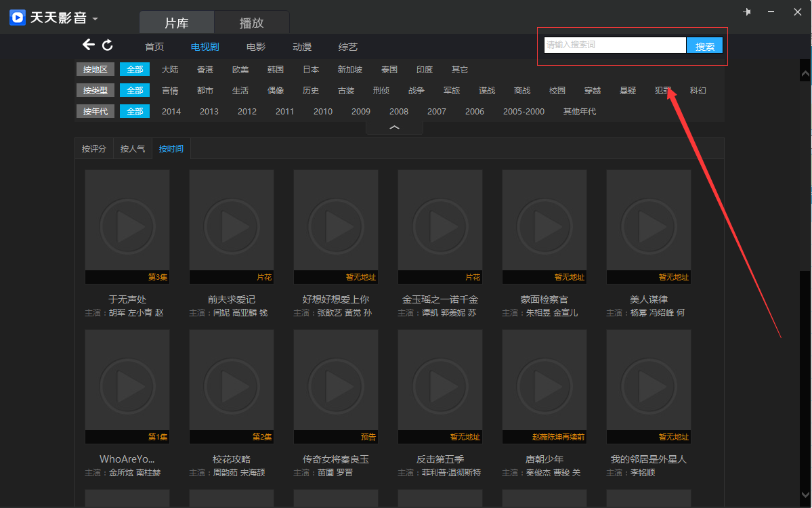Image resolution: width=812 pixels, height=508 pixels.
Task: Click the refresh icon
Action: coord(108,45)
